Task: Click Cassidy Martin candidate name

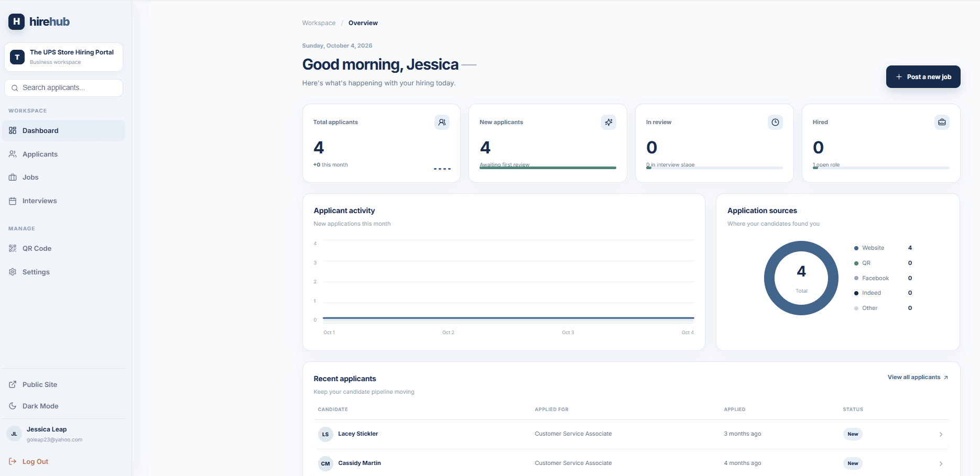Action: pyautogui.click(x=360, y=463)
